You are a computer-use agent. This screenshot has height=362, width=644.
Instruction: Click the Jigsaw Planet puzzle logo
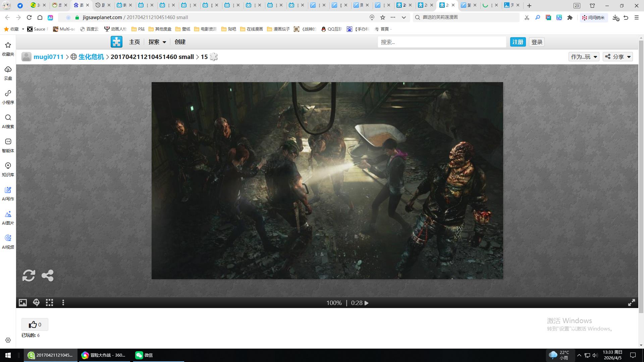coord(116,42)
